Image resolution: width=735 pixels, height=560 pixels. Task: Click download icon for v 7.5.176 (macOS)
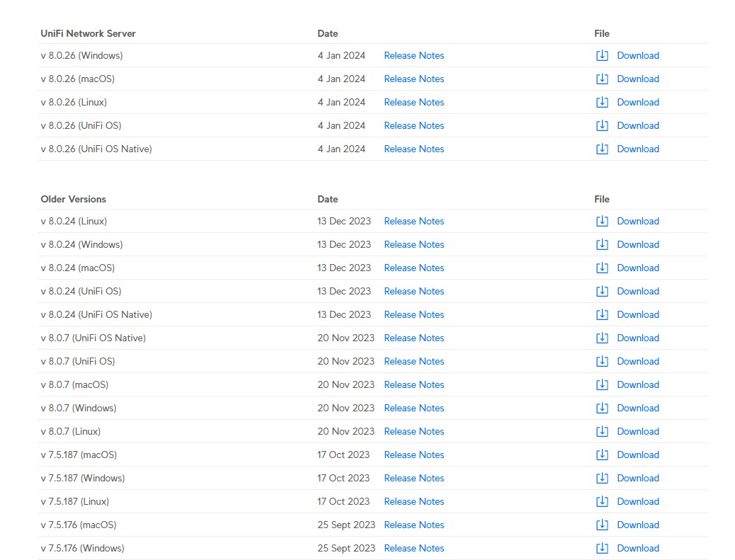602,525
